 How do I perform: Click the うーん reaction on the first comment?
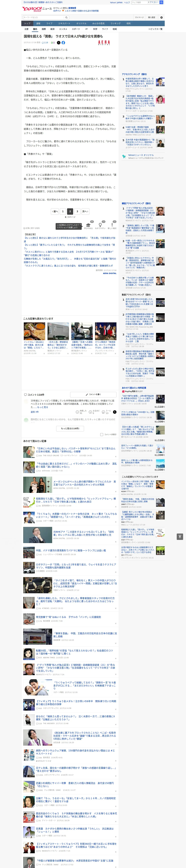(104, 412)
